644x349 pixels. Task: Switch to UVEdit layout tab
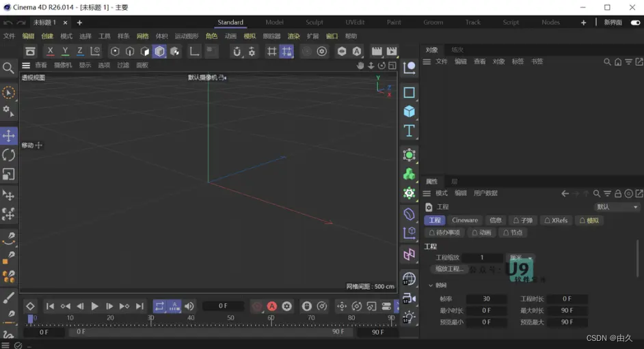click(x=355, y=23)
